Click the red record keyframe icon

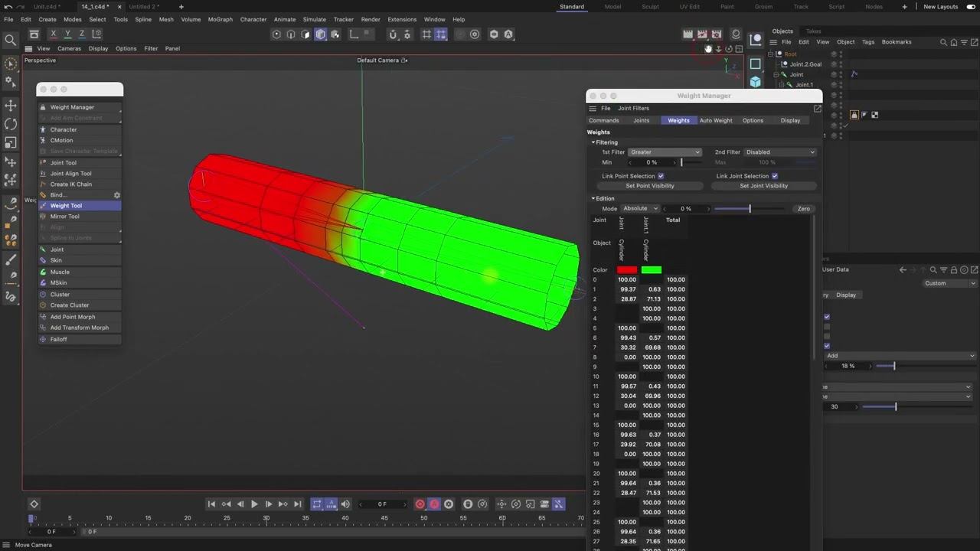coord(420,504)
